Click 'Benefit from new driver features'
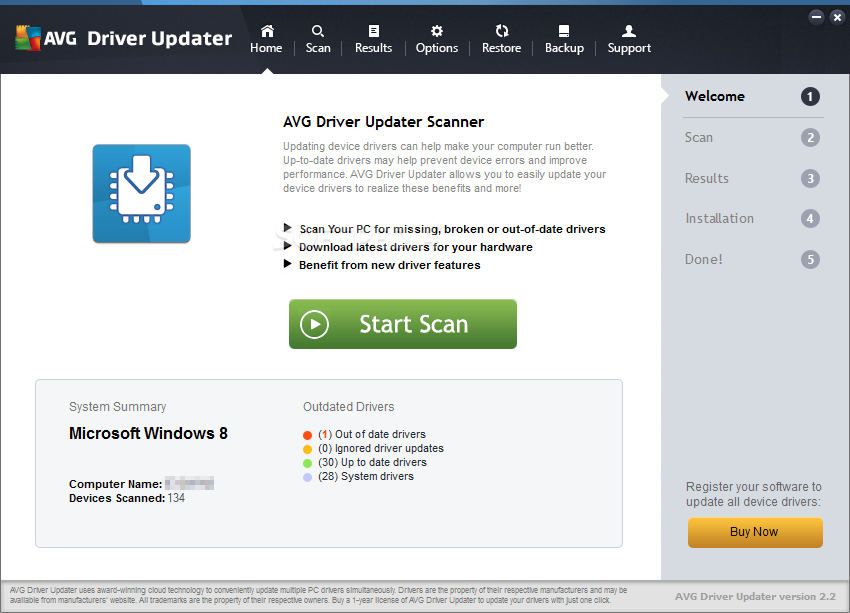Screen dimensions: 850x613 point(389,265)
